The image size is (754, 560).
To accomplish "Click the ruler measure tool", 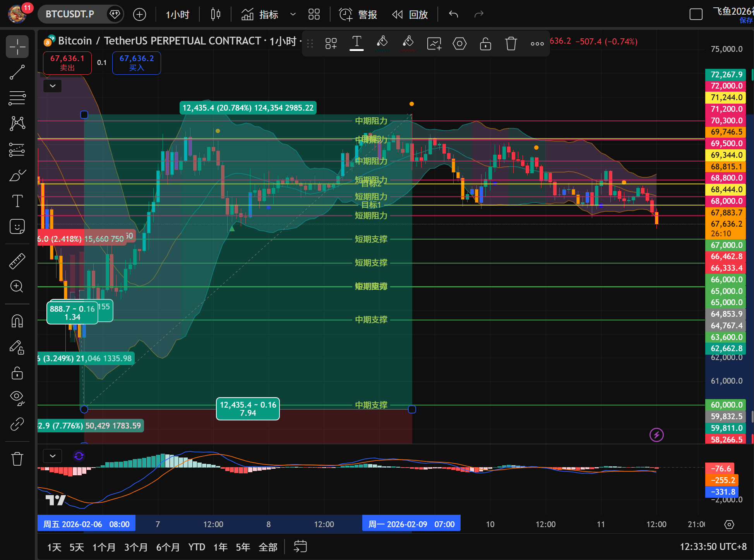I will [17, 261].
